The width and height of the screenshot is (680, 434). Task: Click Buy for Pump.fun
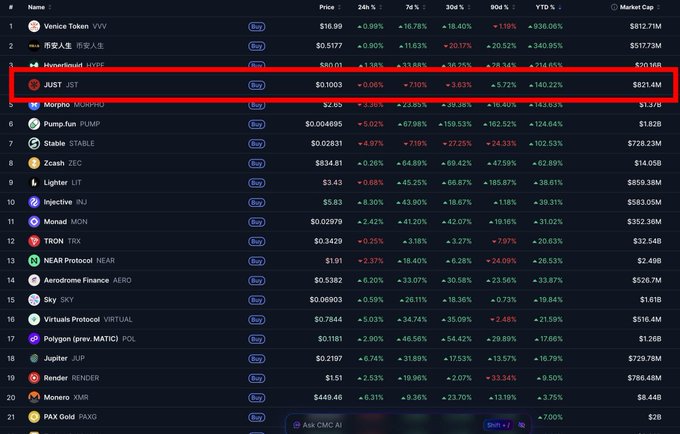257,124
